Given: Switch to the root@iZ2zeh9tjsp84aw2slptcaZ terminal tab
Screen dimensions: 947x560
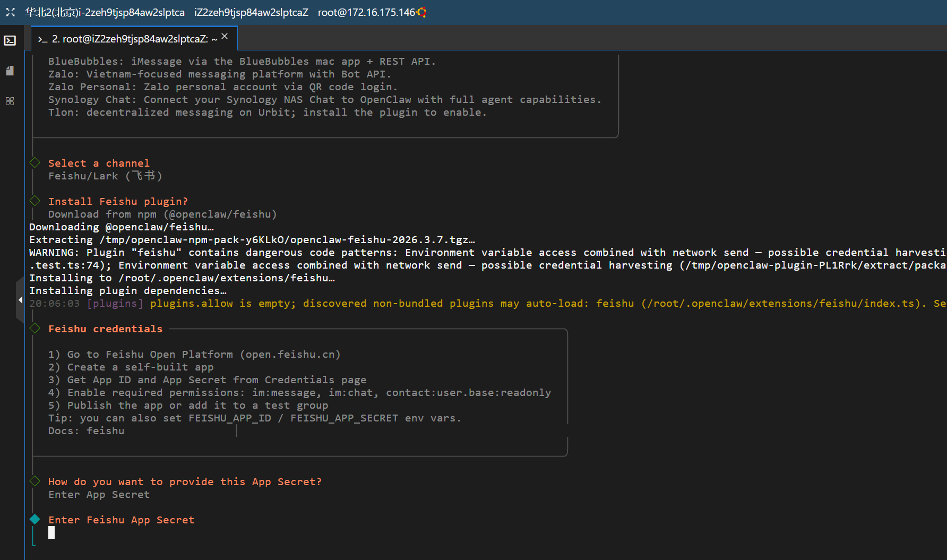Looking at the screenshot, I should tap(130, 39).
